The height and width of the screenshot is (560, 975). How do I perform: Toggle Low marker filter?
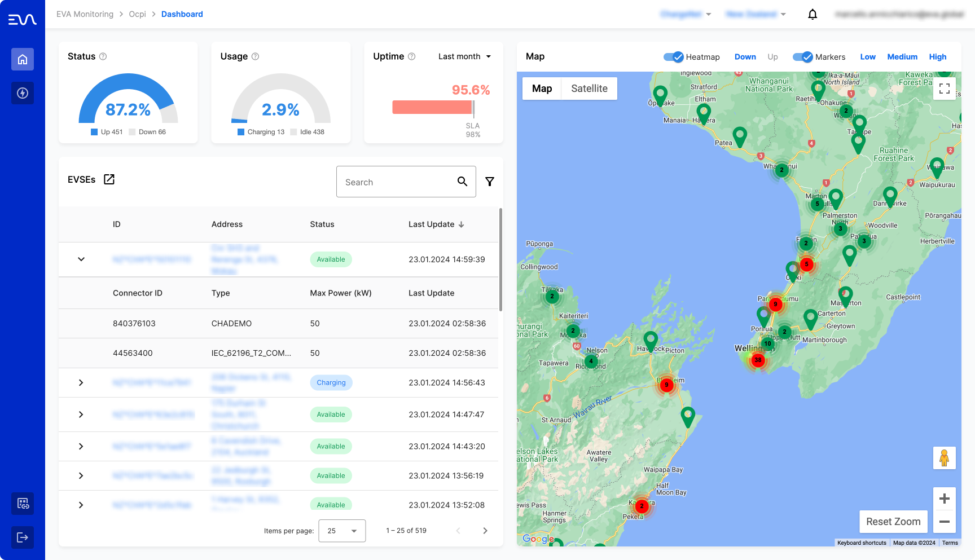(x=868, y=57)
